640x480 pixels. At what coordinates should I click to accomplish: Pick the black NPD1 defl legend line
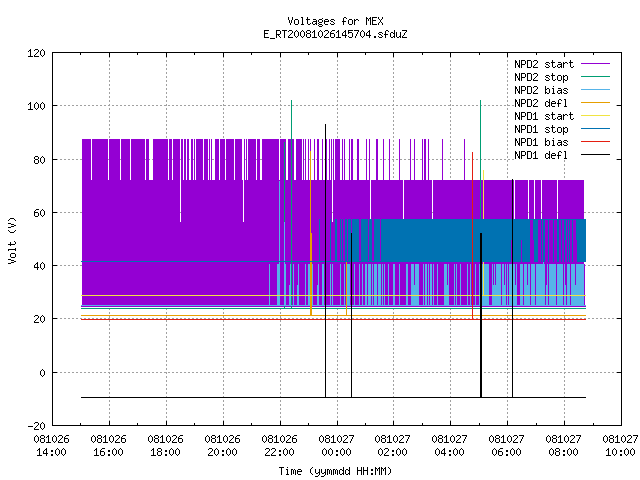click(596, 155)
